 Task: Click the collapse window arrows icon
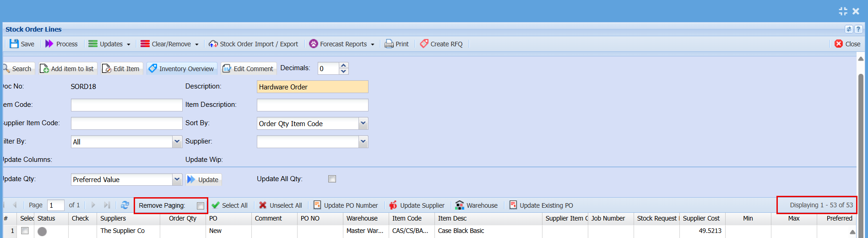coord(843,11)
